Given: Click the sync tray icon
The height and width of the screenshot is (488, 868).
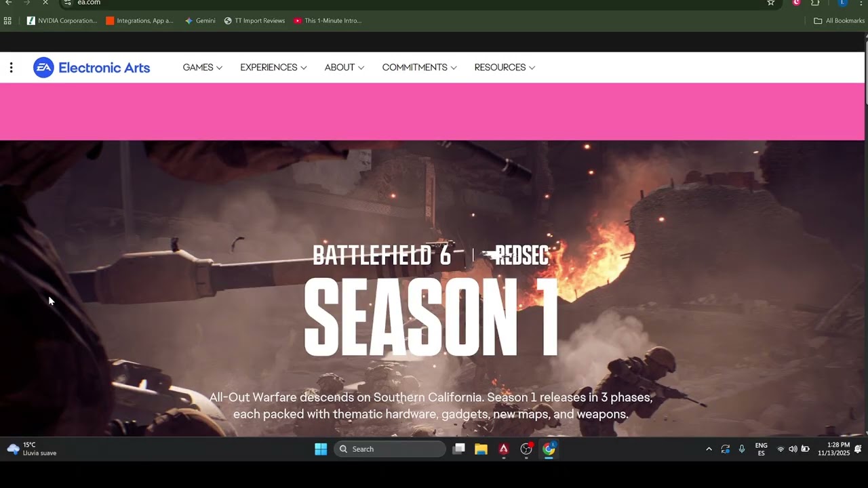Looking at the screenshot, I should (x=725, y=449).
